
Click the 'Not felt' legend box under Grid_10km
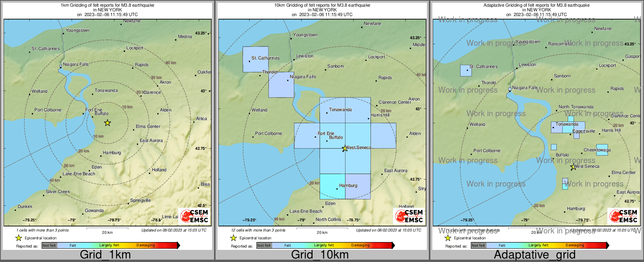[264, 246]
